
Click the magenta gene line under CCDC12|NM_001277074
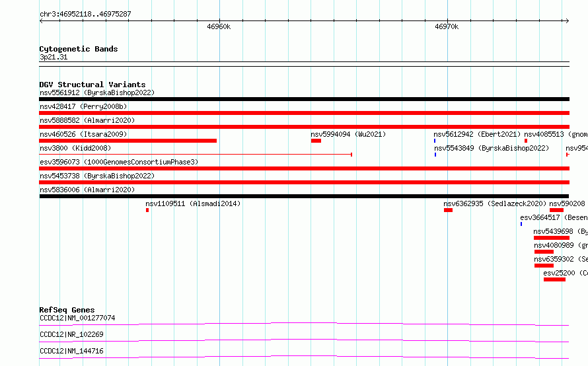304,324
